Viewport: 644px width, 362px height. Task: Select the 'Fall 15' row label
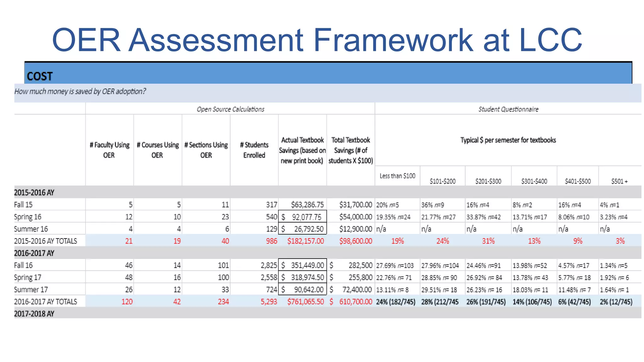[23, 205]
